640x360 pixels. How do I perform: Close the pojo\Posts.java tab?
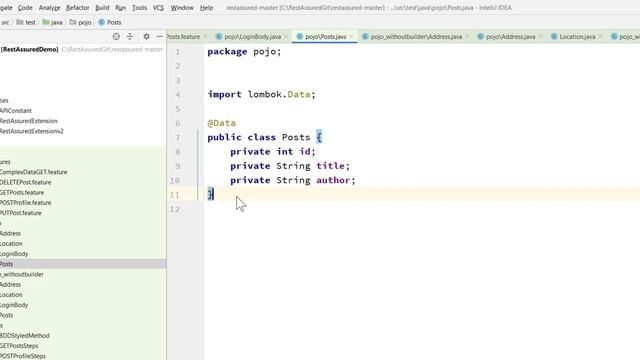click(x=351, y=37)
